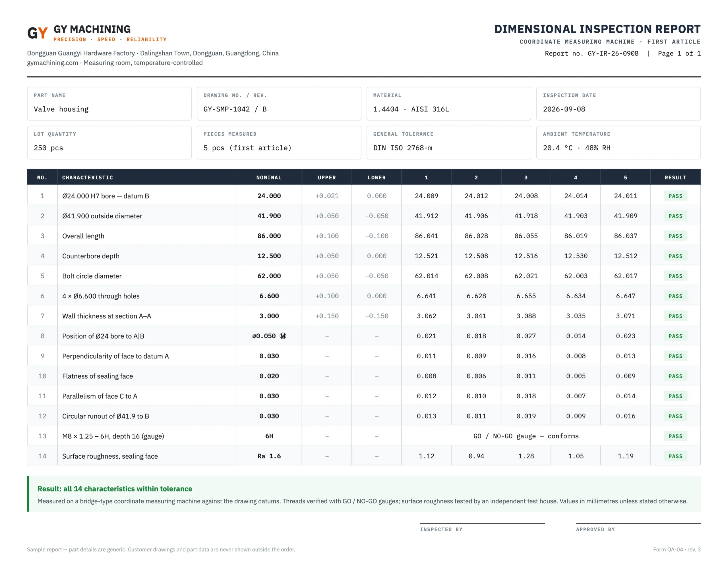
Task: Click the '250 pcs' lot quantity
Action: (48, 148)
